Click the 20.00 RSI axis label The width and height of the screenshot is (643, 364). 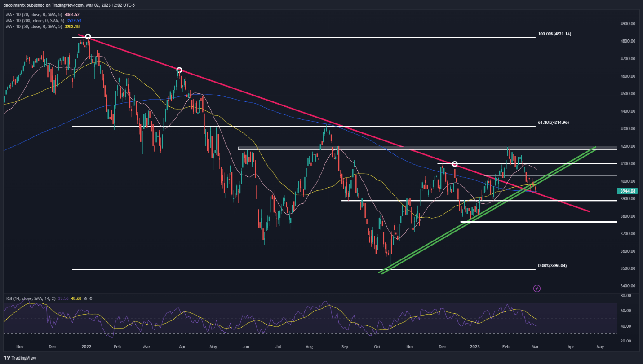[625, 341]
